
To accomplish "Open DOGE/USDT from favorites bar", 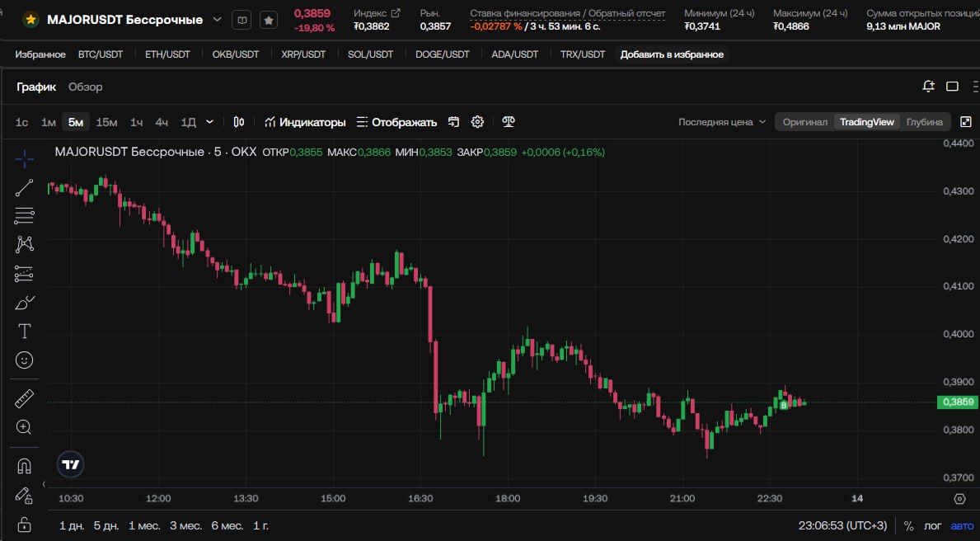I will (x=443, y=54).
